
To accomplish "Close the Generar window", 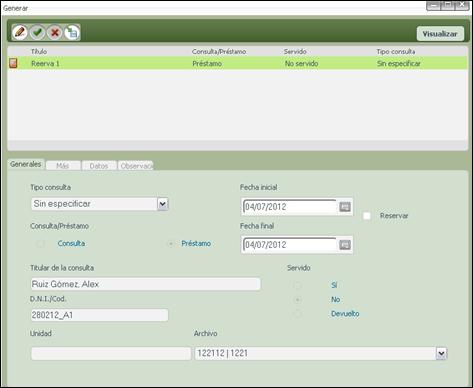I will pos(462,6).
